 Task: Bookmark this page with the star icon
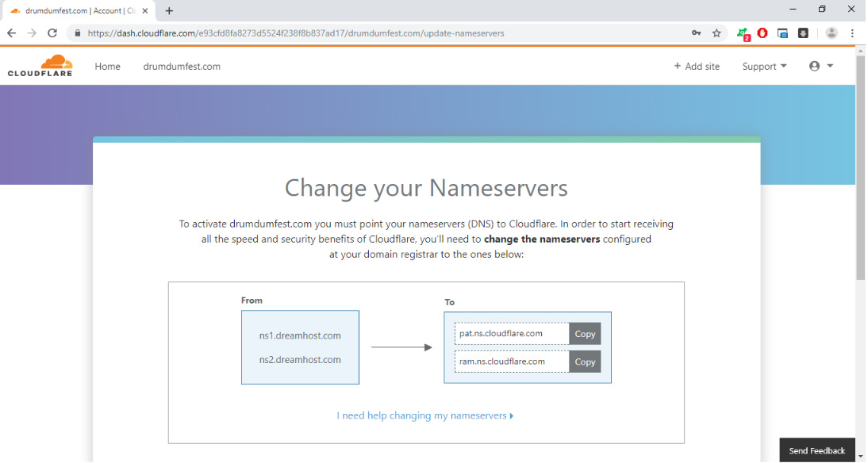tap(716, 33)
